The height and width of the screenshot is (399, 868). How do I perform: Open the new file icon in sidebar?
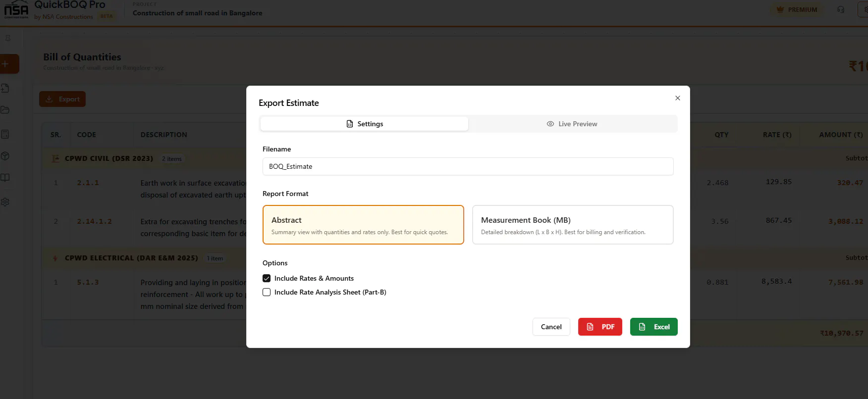pyautogui.click(x=5, y=88)
